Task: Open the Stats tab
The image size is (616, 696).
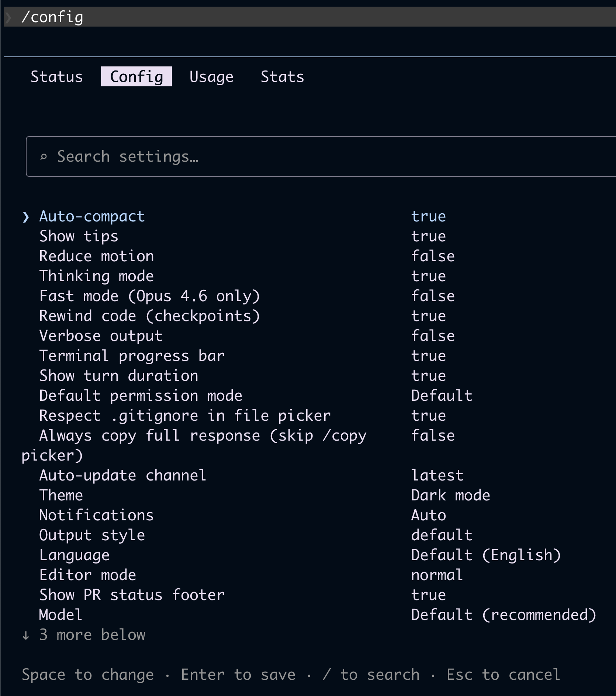Action: pos(282,77)
